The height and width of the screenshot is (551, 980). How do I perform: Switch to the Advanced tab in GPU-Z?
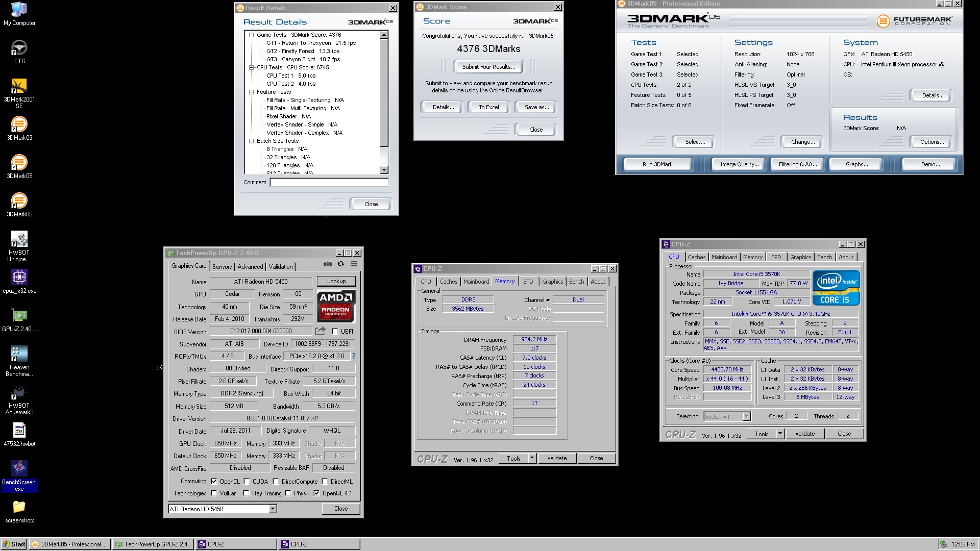pyautogui.click(x=250, y=266)
